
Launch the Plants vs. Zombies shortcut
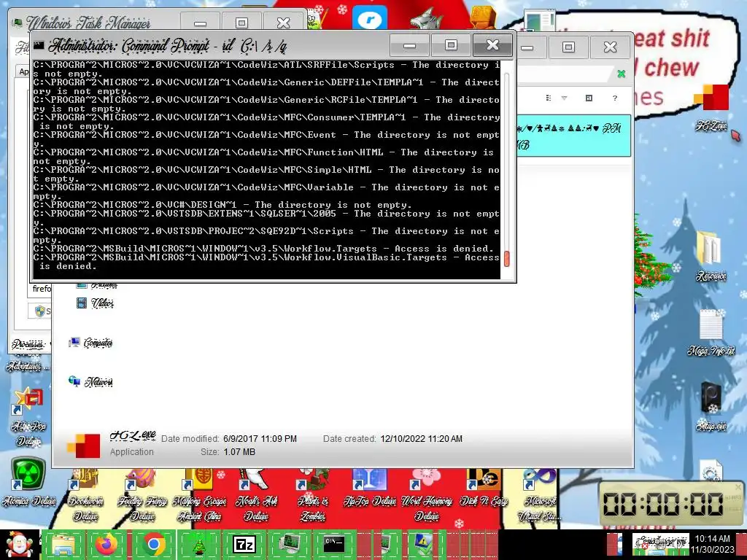[x=313, y=495]
